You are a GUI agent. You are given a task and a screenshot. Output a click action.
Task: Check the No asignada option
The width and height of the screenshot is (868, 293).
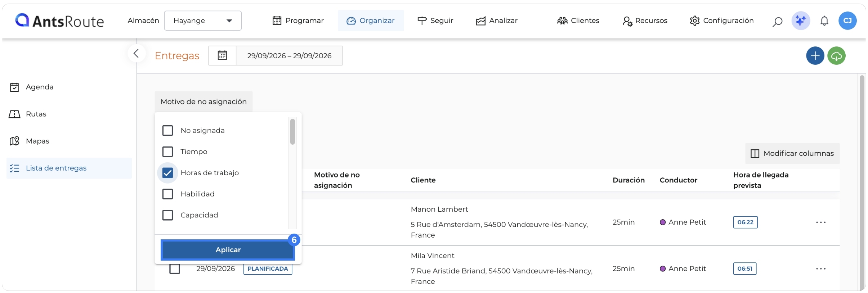[167, 130]
